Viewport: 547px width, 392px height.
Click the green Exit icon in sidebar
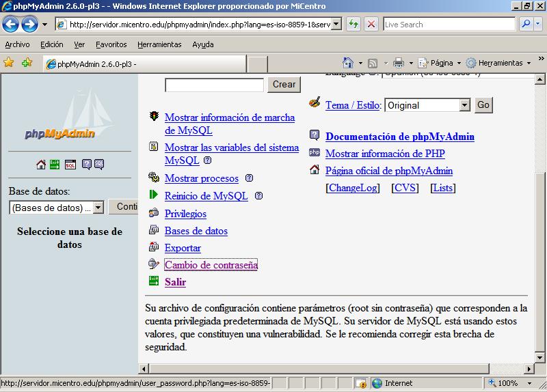click(x=55, y=164)
